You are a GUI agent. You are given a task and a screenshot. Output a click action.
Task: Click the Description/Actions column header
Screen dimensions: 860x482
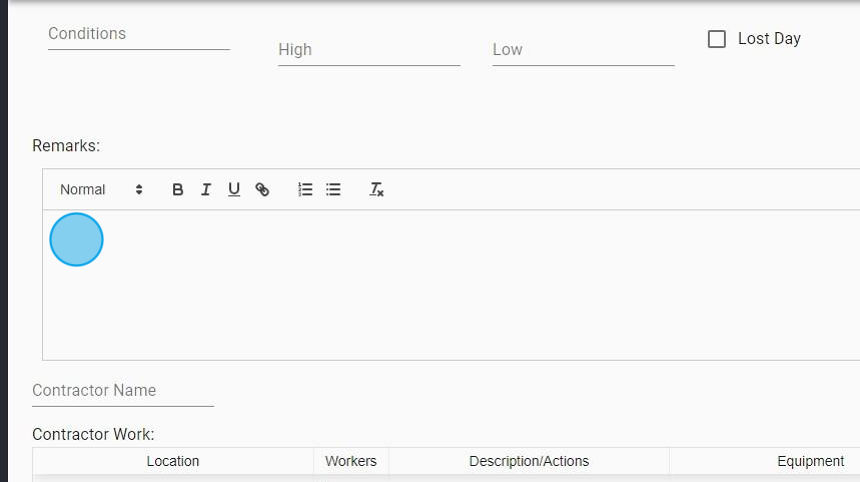[529, 461]
